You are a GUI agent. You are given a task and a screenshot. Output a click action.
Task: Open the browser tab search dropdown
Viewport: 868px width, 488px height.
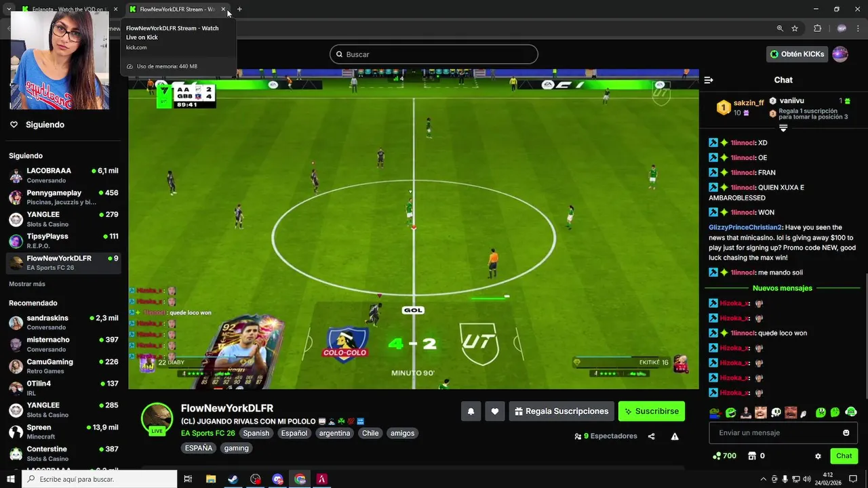coord(9,9)
